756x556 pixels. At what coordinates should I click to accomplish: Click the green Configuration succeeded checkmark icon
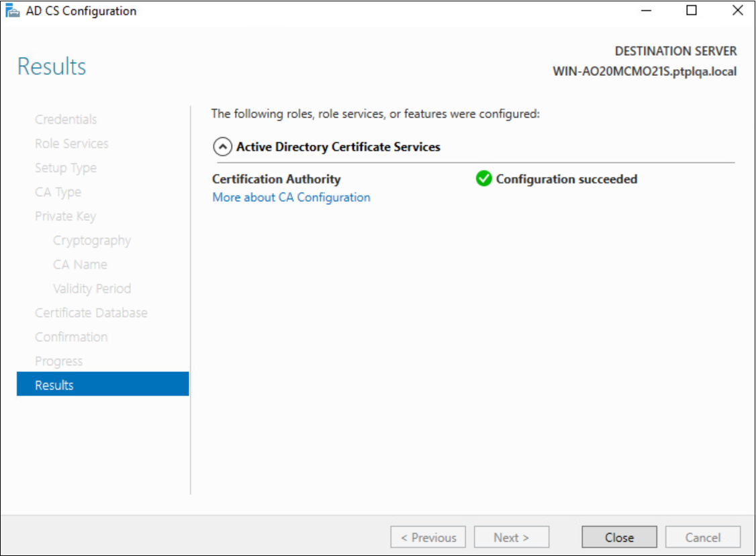click(x=483, y=179)
